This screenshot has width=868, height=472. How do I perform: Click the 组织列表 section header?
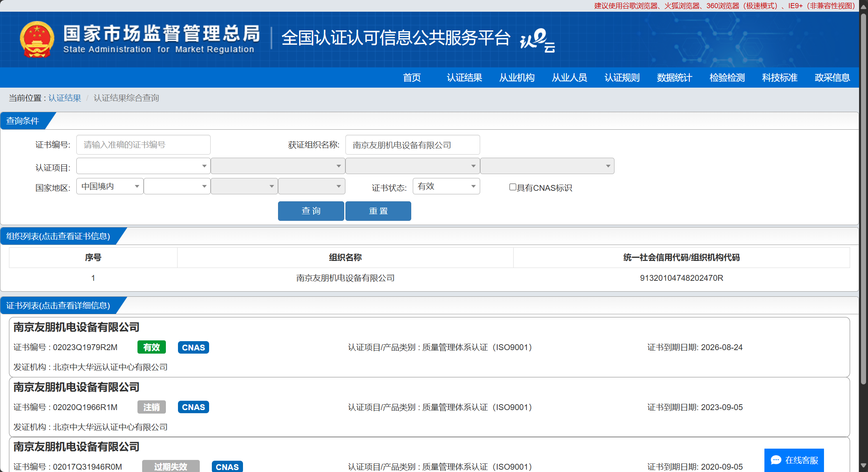point(58,236)
